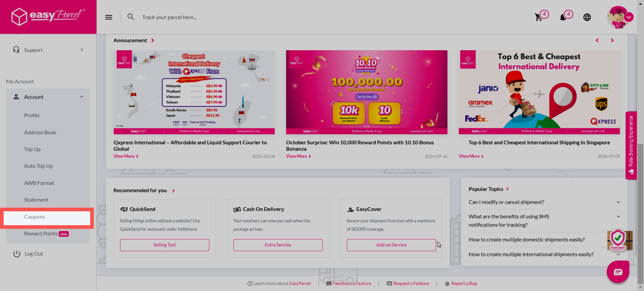
Task: Click the EasyParcel logo
Action: tap(48, 16)
